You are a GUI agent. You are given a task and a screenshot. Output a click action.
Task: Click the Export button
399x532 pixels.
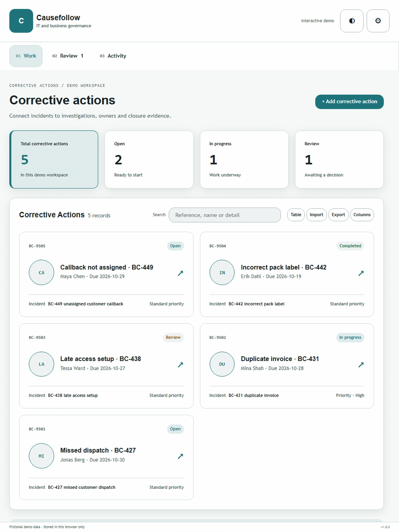(x=338, y=215)
